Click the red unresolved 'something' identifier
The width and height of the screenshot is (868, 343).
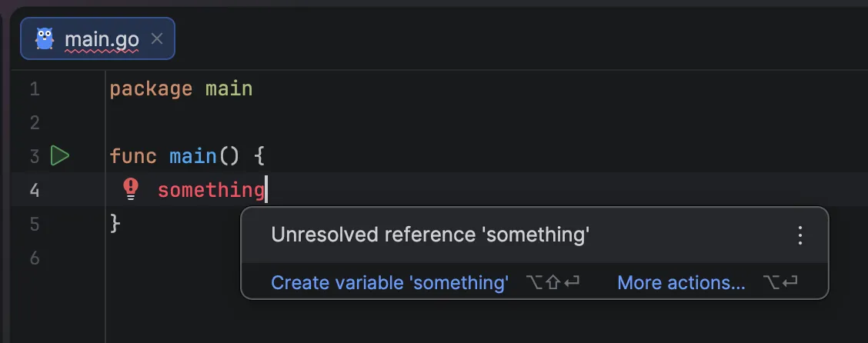coord(211,190)
